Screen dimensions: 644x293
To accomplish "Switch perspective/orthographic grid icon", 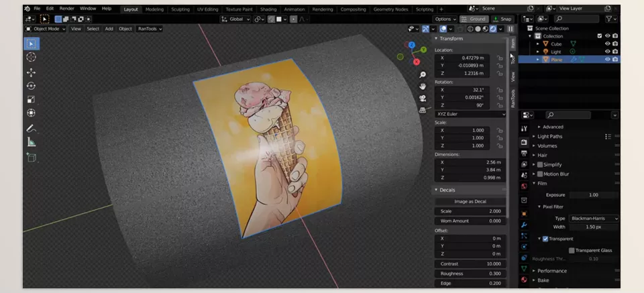I will [x=422, y=110].
